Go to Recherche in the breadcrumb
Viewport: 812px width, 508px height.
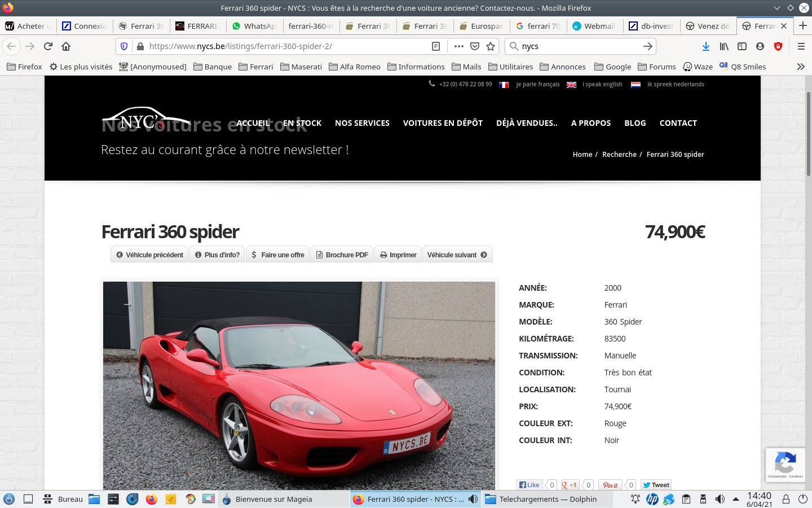click(x=619, y=154)
